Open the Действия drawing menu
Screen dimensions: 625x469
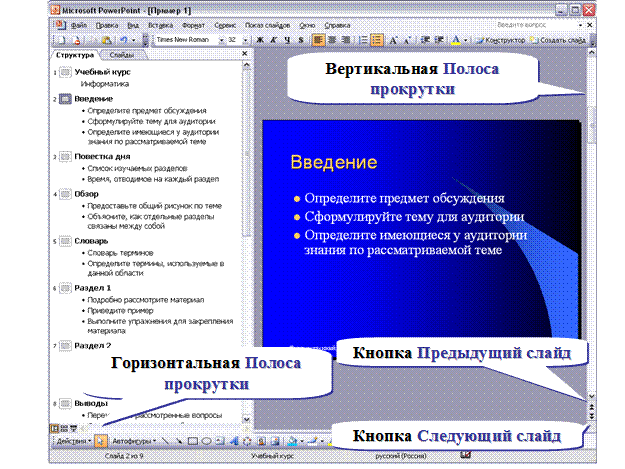73,442
